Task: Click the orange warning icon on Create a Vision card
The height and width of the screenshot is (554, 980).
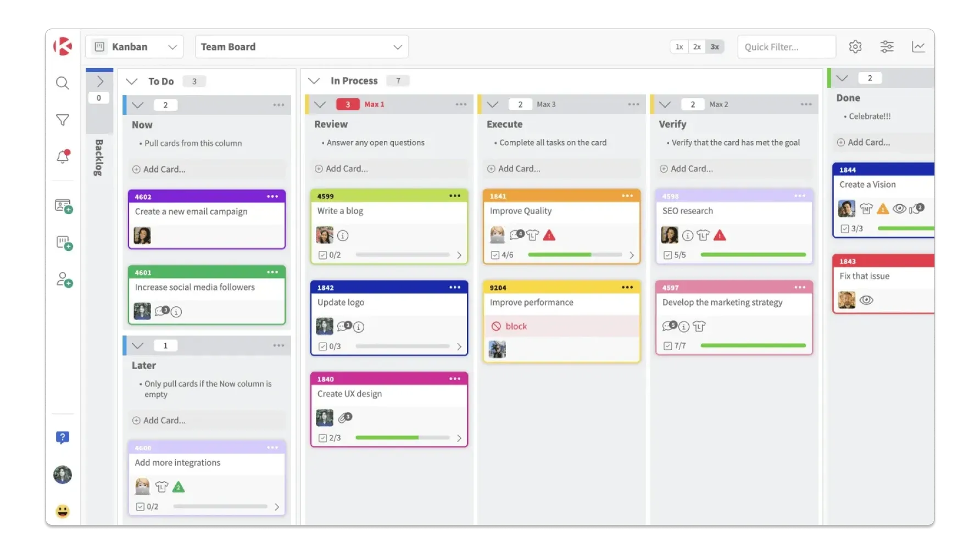Action: pyautogui.click(x=882, y=209)
